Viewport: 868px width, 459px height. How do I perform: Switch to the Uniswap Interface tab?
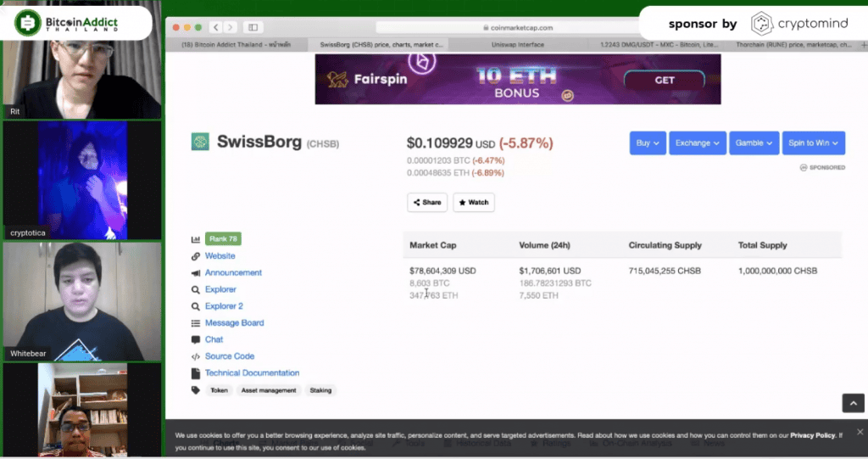(x=518, y=44)
